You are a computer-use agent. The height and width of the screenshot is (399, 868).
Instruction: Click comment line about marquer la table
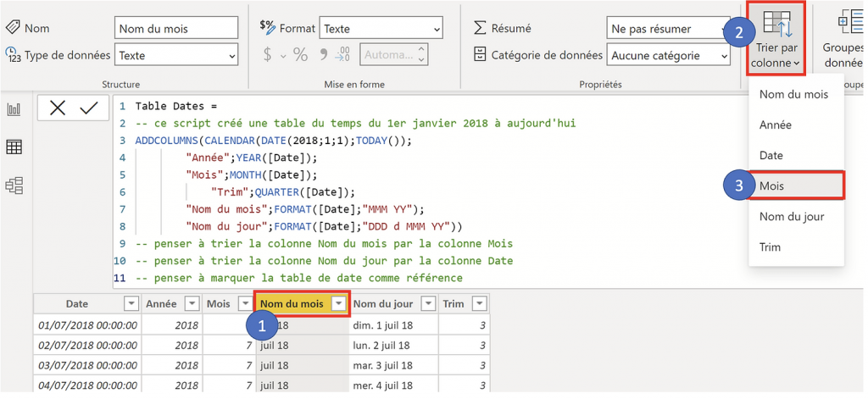point(299,278)
